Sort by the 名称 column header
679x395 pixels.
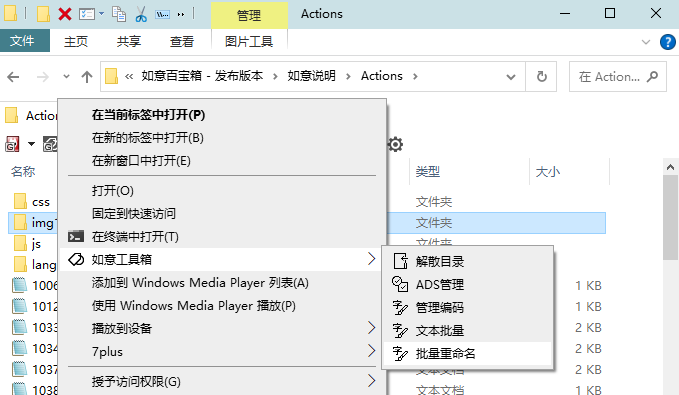pyautogui.click(x=23, y=172)
